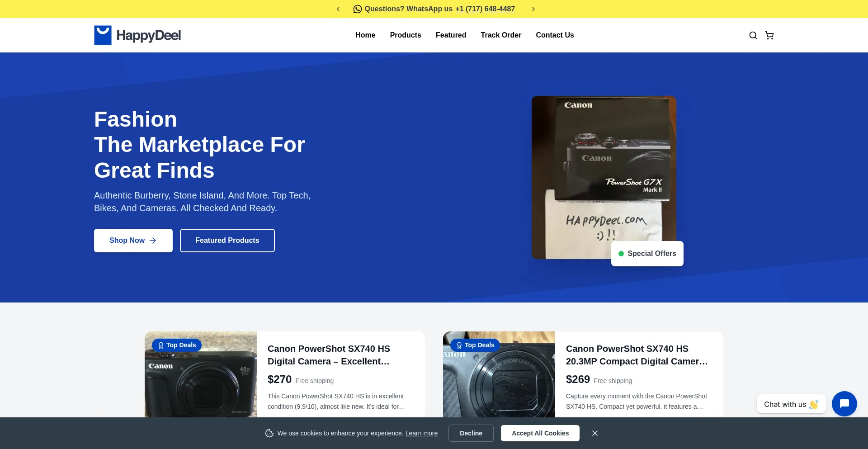Click the green dot on Special Offers badge
Image resolution: width=868 pixels, height=449 pixels.
[x=621, y=254]
